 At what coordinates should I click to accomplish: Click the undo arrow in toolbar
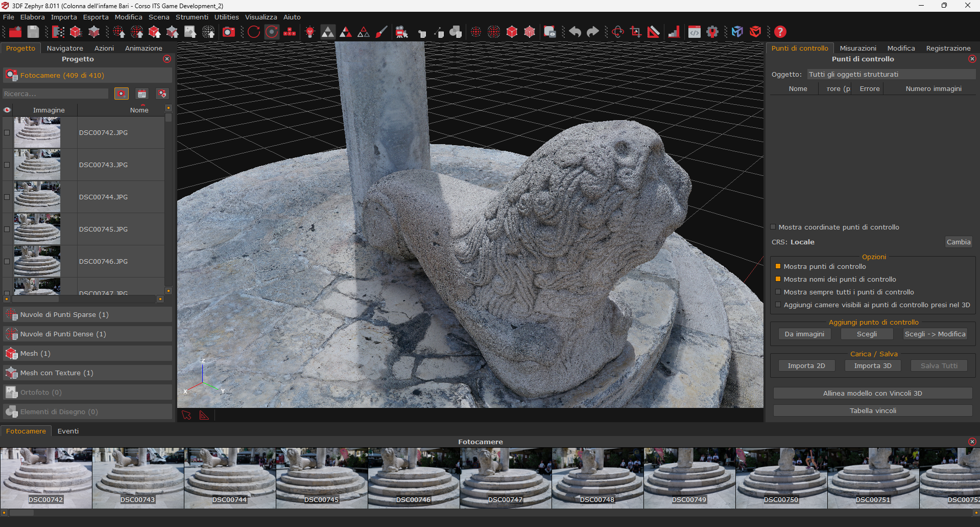pyautogui.click(x=575, y=32)
